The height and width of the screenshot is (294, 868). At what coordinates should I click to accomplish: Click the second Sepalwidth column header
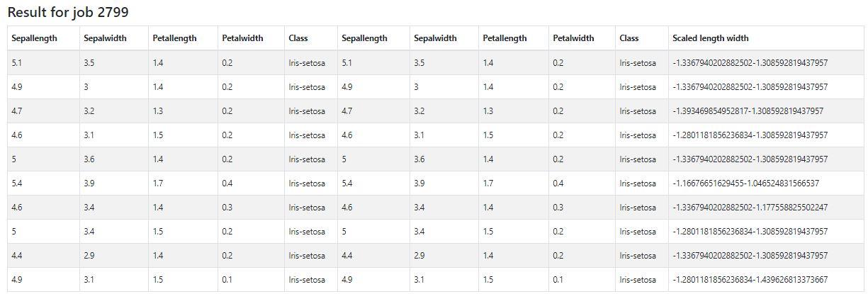coord(435,38)
